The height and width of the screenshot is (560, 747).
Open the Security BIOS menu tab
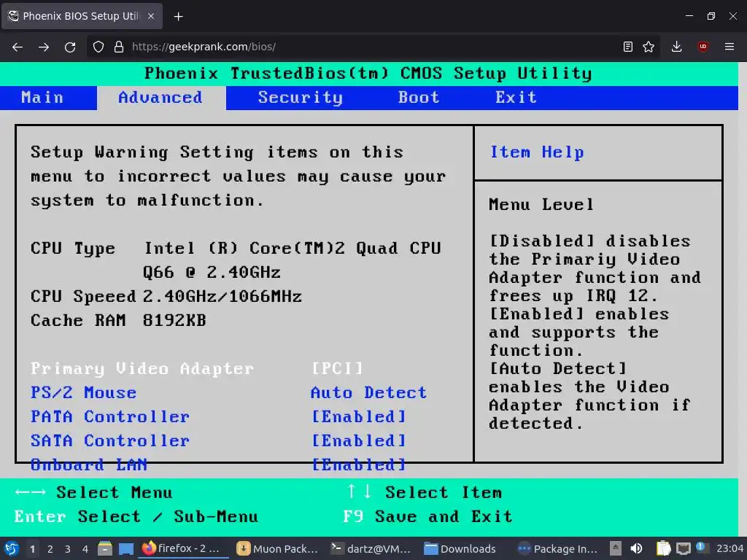[x=300, y=98]
